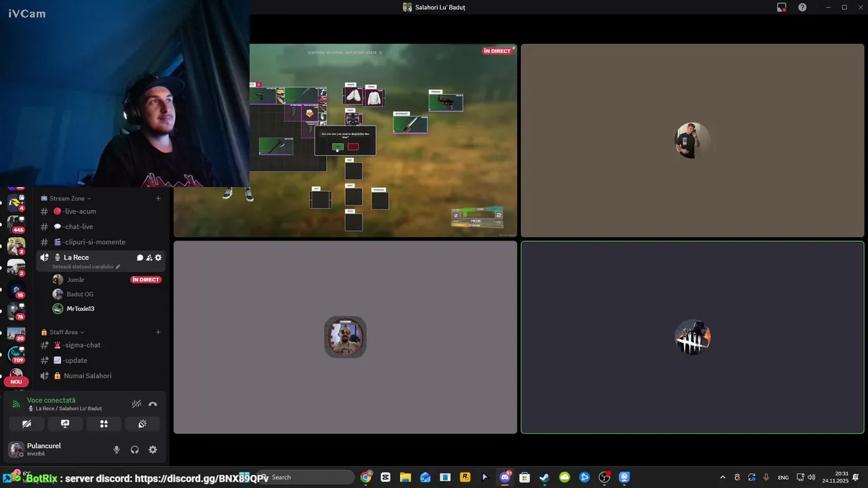Open OBS Studio from the taskbar
Screen dimensions: 868x488
point(604,477)
